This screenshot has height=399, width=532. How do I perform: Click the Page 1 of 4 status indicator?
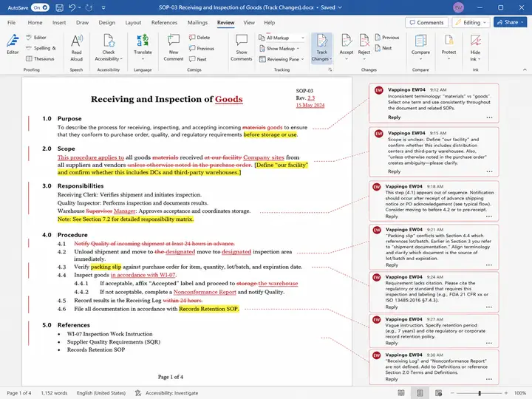19,393
